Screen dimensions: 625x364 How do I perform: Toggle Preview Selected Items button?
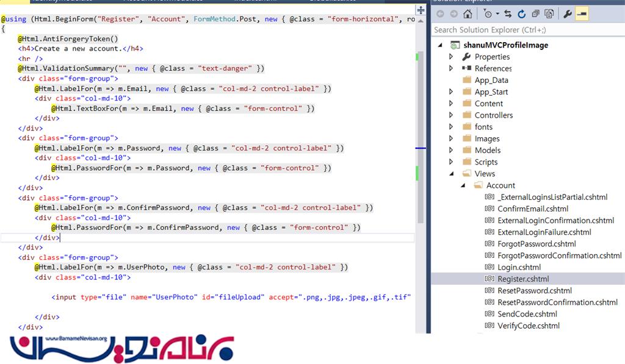582,14
